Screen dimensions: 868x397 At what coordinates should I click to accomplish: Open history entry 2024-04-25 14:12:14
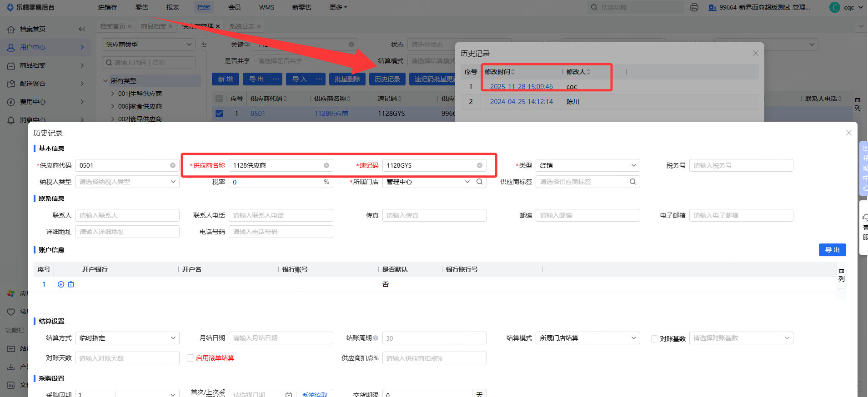pyautogui.click(x=522, y=102)
